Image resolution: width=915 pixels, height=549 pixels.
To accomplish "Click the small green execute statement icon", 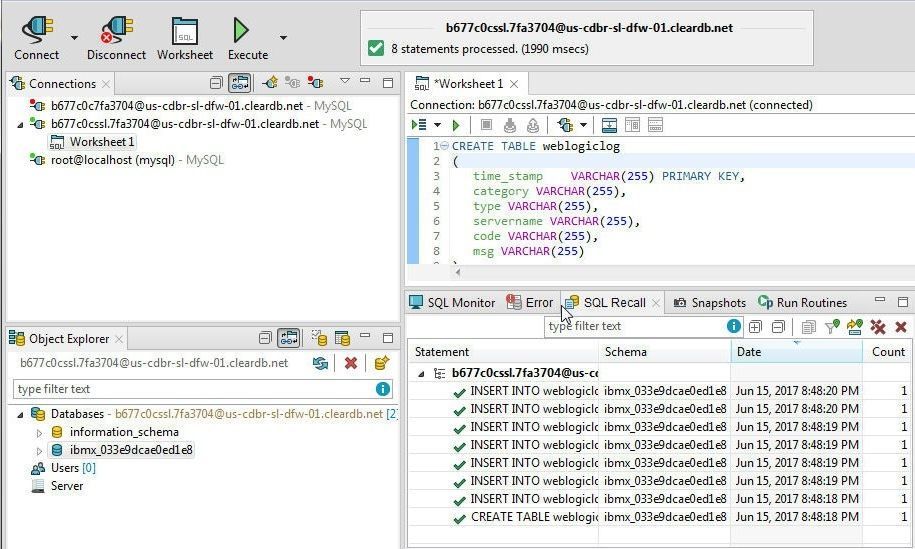I will click(x=456, y=125).
